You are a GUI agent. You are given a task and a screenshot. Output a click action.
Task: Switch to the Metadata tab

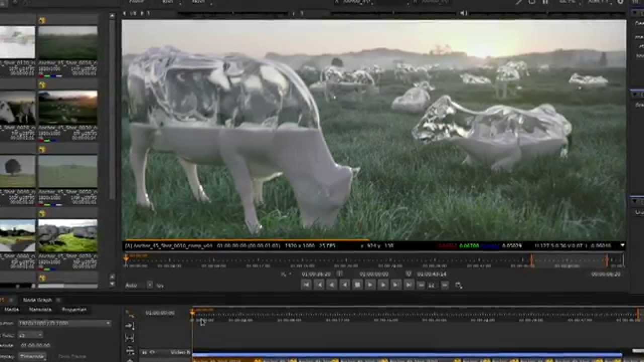pyautogui.click(x=40, y=309)
